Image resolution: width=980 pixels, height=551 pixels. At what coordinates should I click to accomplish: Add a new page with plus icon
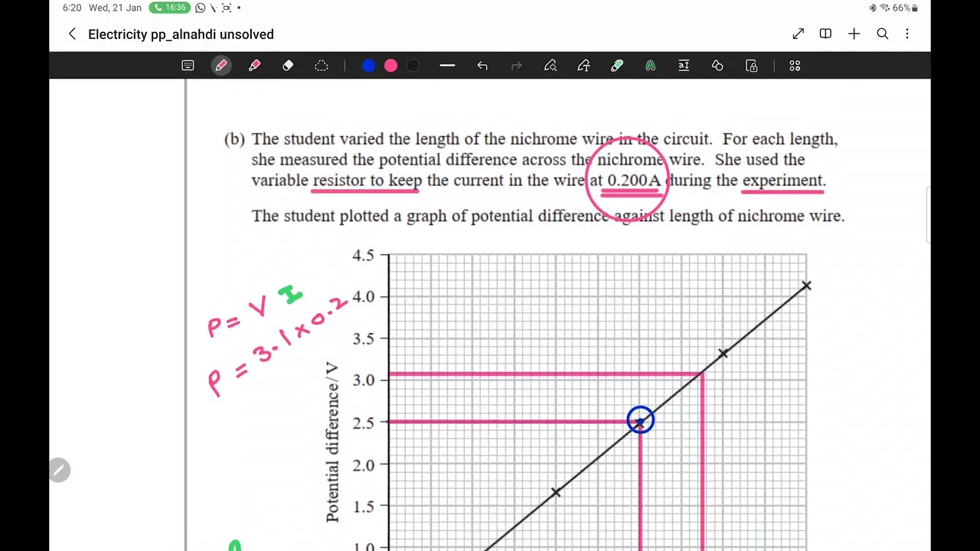[x=854, y=34]
